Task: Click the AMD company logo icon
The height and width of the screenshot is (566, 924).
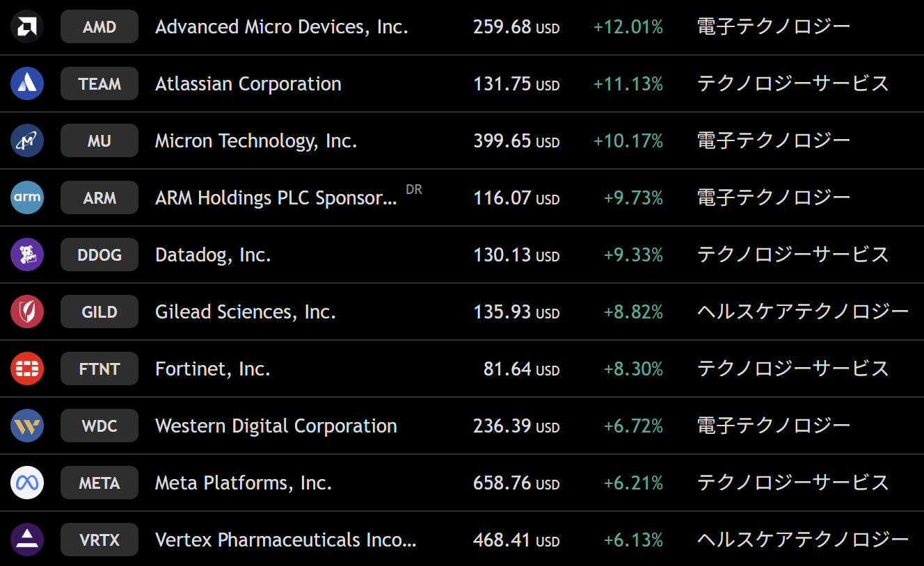Action: (27, 27)
